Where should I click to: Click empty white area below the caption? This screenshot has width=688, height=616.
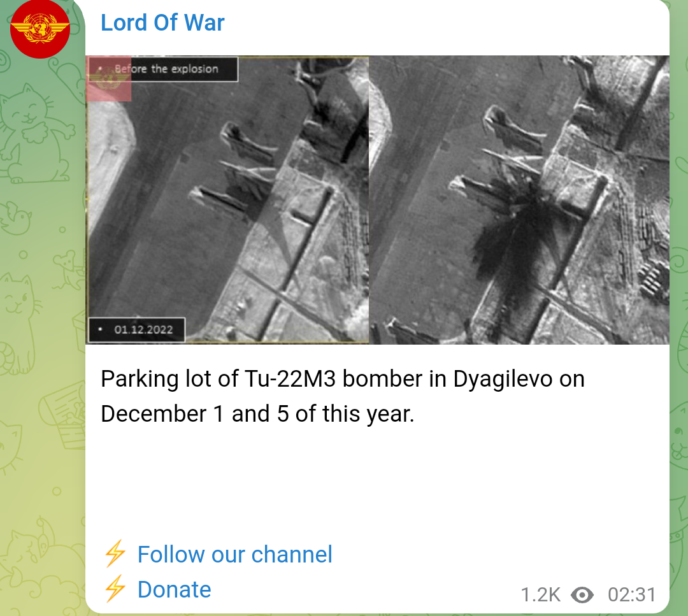[x=377, y=483]
